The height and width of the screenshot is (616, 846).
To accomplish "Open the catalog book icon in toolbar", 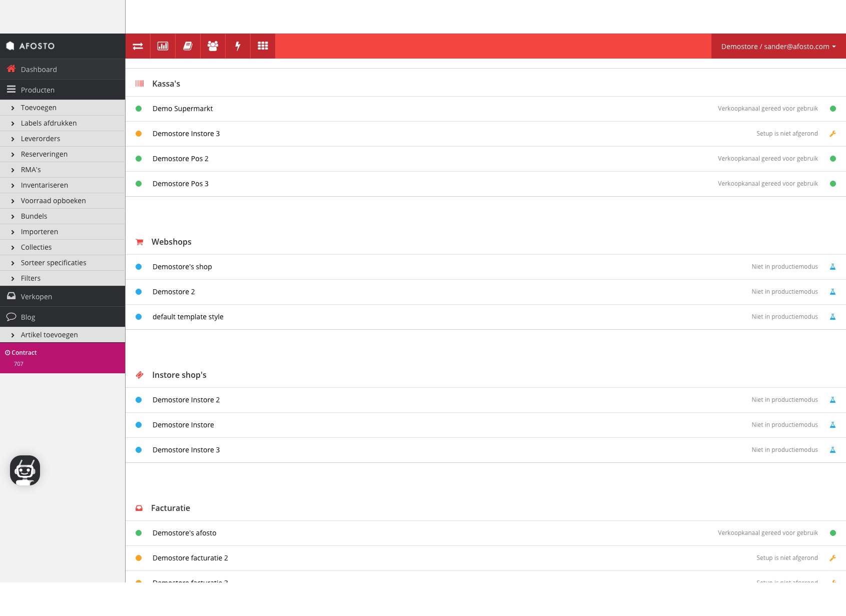I will tap(187, 46).
